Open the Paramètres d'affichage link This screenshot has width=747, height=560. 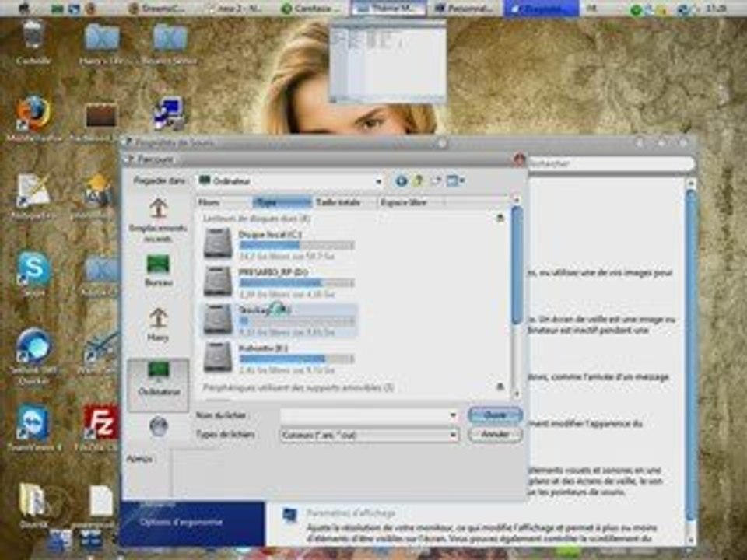click(351, 513)
